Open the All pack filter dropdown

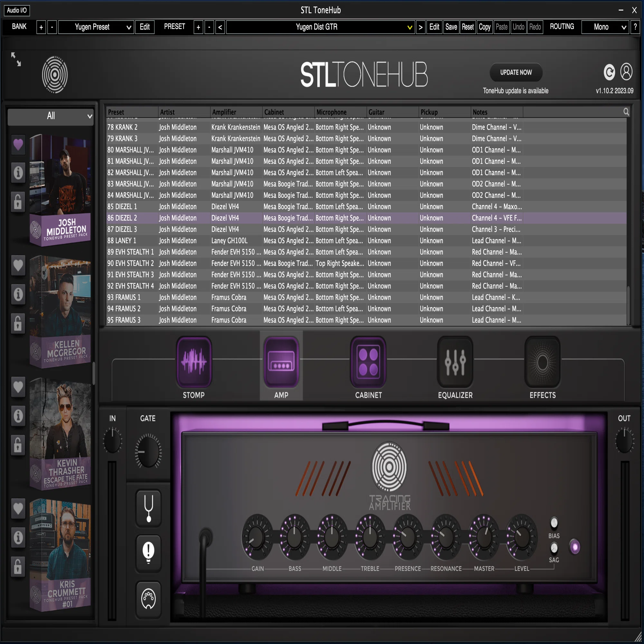click(51, 116)
